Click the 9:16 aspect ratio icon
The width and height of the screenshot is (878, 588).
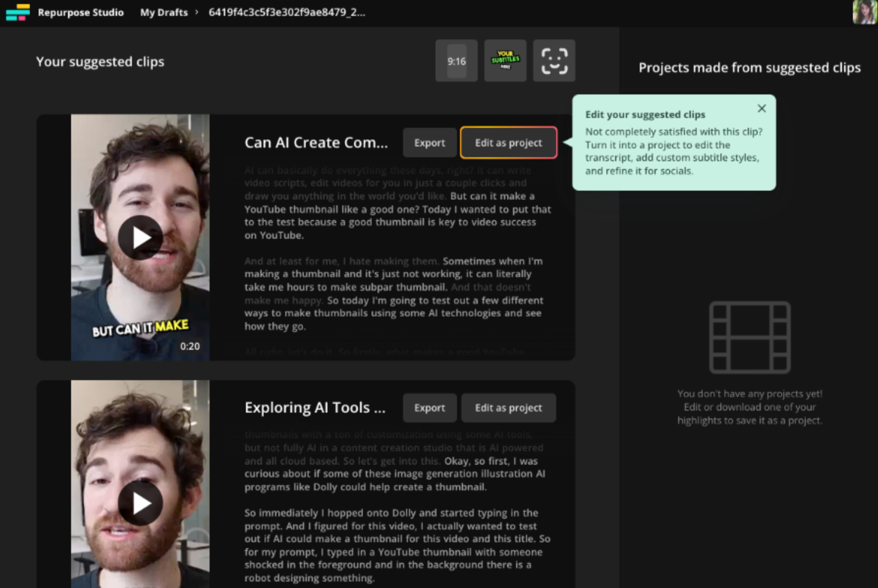click(x=456, y=61)
